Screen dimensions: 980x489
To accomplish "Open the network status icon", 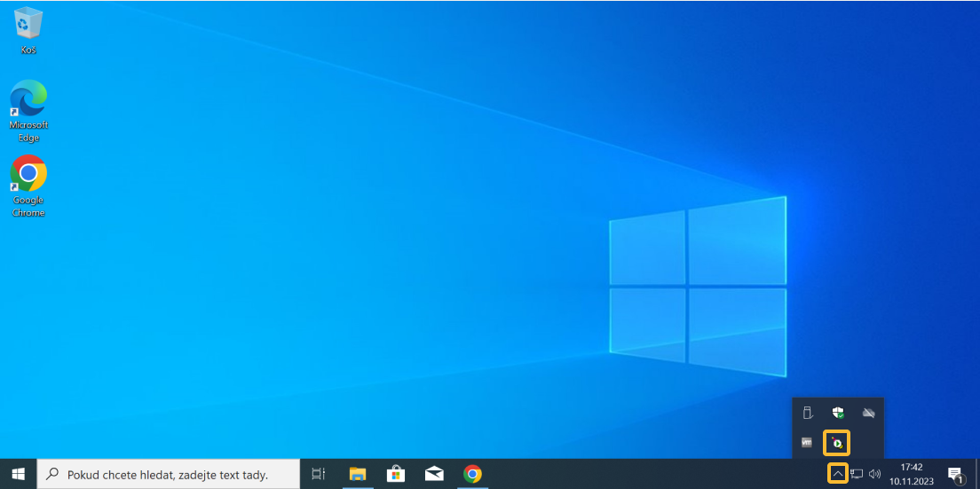I will point(857,474).
